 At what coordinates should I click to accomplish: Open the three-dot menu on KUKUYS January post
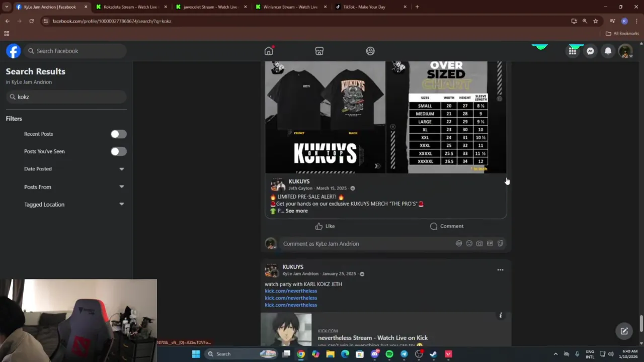pyautogui.click(x=500, y=270)
